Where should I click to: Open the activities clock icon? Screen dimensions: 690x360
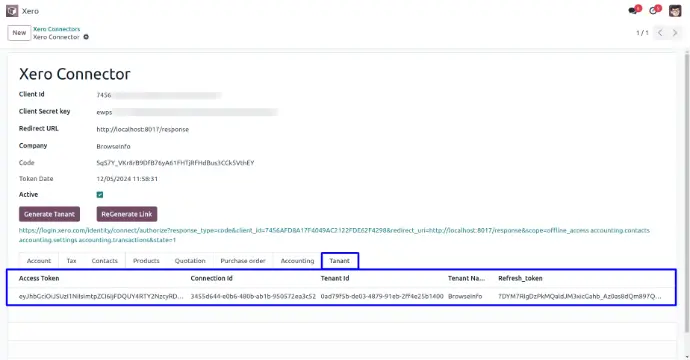point(653,11)
